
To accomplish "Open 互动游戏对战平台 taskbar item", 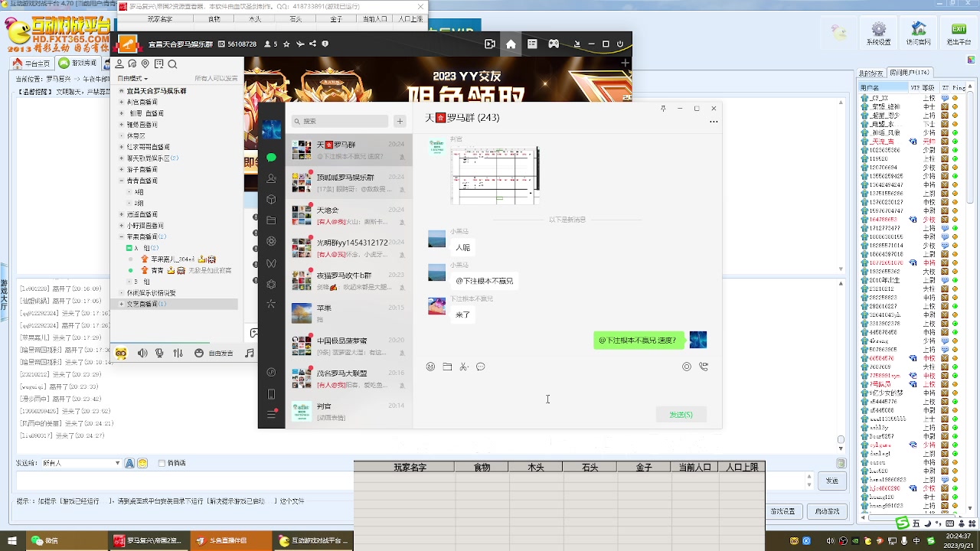I will point(313,541).
